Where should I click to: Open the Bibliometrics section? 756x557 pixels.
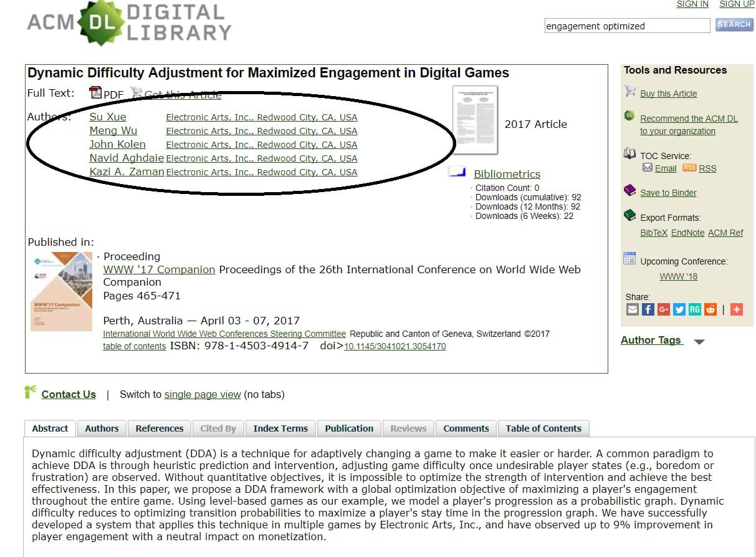click(507, 174)
